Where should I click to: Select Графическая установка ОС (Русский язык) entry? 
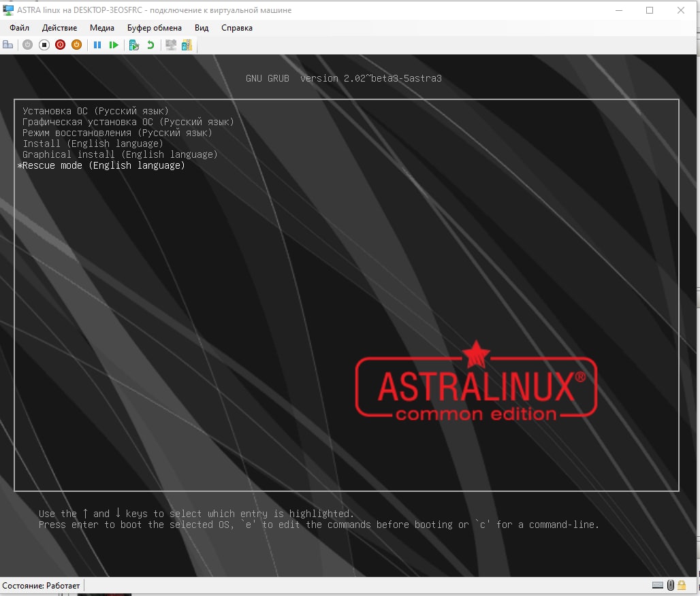point(128,122)
